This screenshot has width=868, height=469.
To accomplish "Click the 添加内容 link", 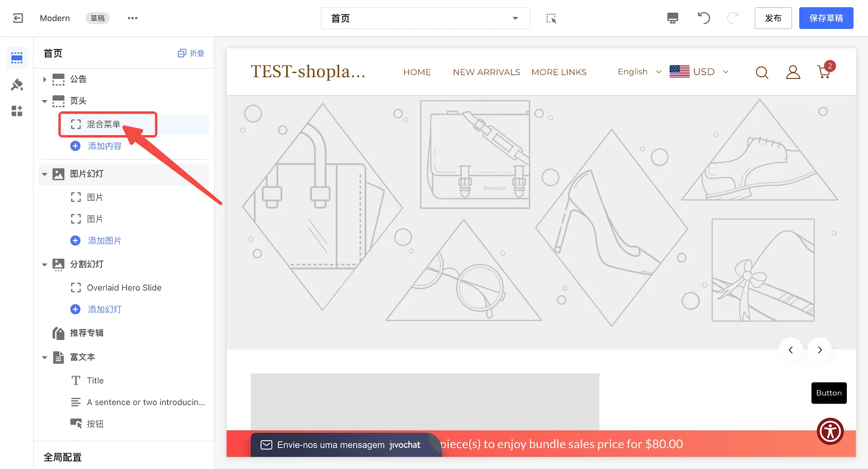I will tap(105, 146).
